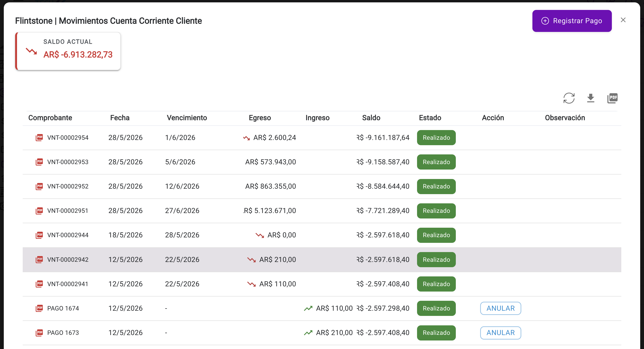Image resolution: width=644 pixels, height=349 pixels.
Task: Click downward trend icon in balance card
Action: pyautogui.click(x=31, y=51)
